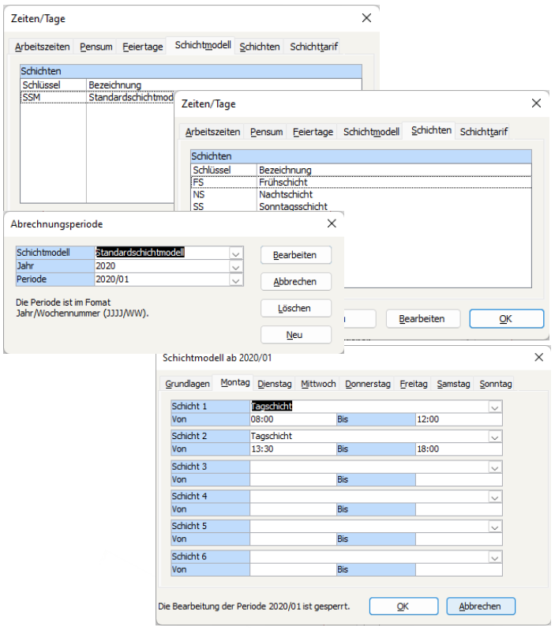Click Bearbeiten in the Schichten Zeiten/Tage window

point(422,319)
